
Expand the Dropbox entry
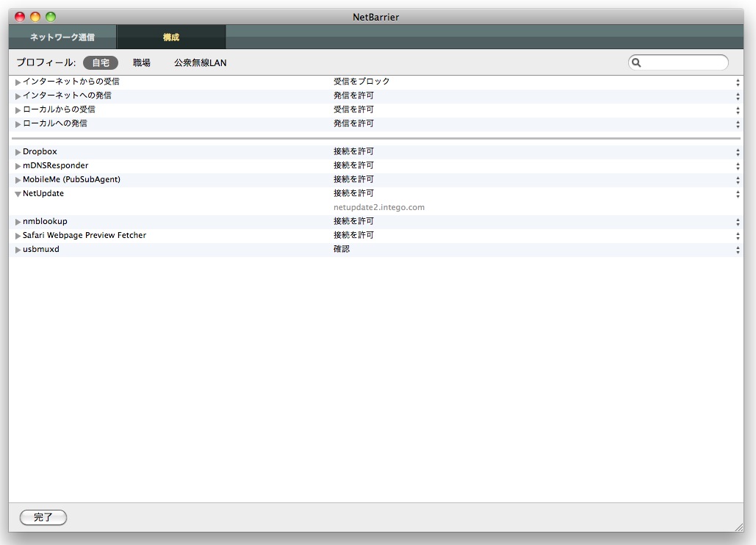(x=18, y=152)
